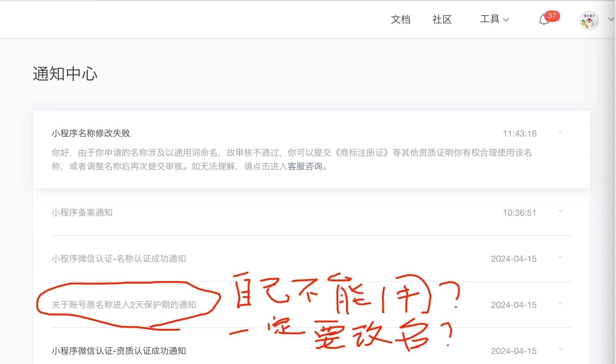Click the 小程序名称修改失败 notification title

pyautogui.click(x=91, y=133)
